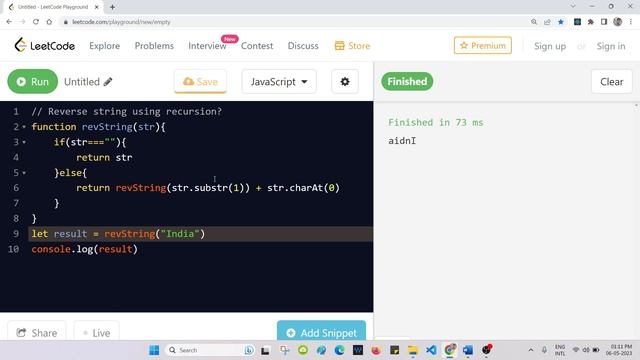The width and height of the screenshot is (640, 360).
Task: Show hidden system tray icons
Action: pos(531,350)
